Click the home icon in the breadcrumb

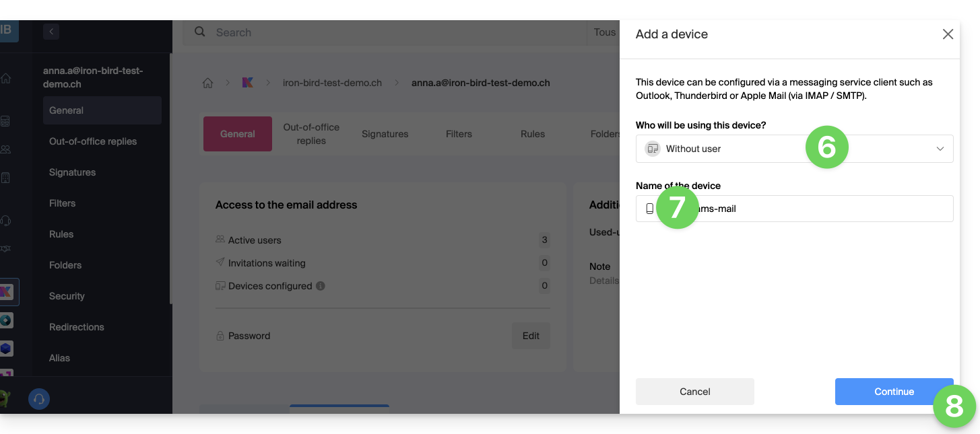pyautogui.click(x=208, y=83)
